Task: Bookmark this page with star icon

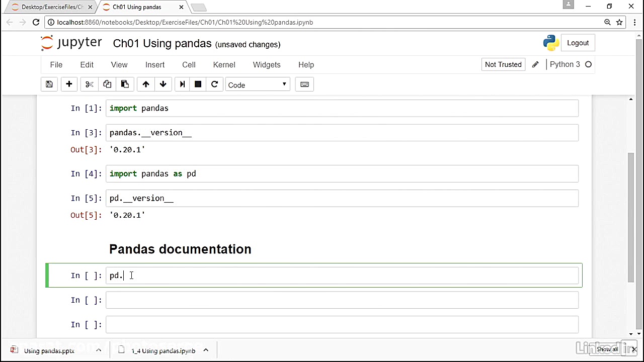Action: 619,22
